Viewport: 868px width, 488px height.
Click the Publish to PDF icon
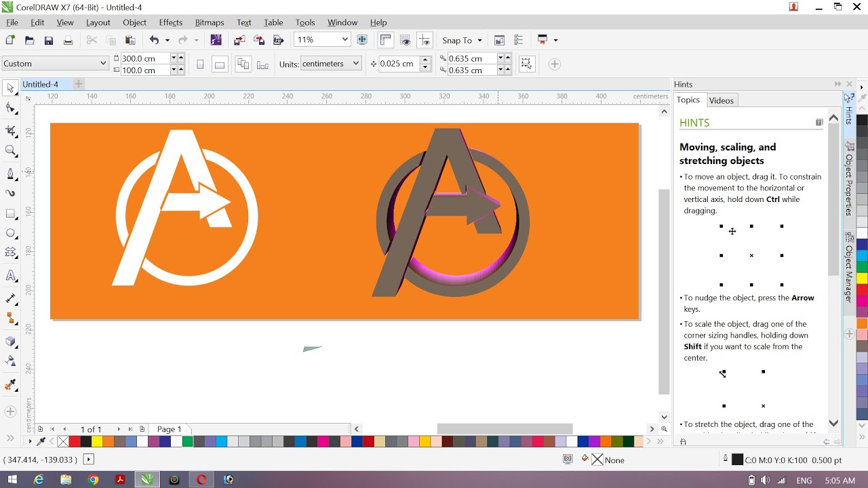pyautogui.click(x=278, y=40)
